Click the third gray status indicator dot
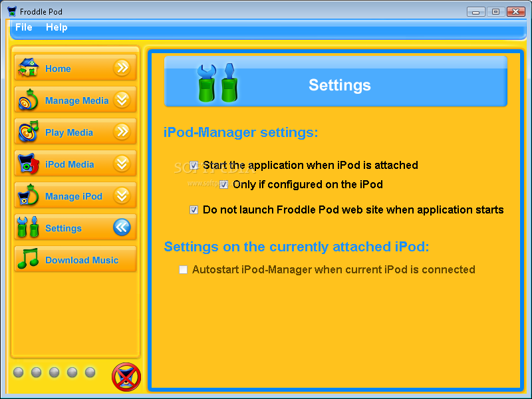 55,372
